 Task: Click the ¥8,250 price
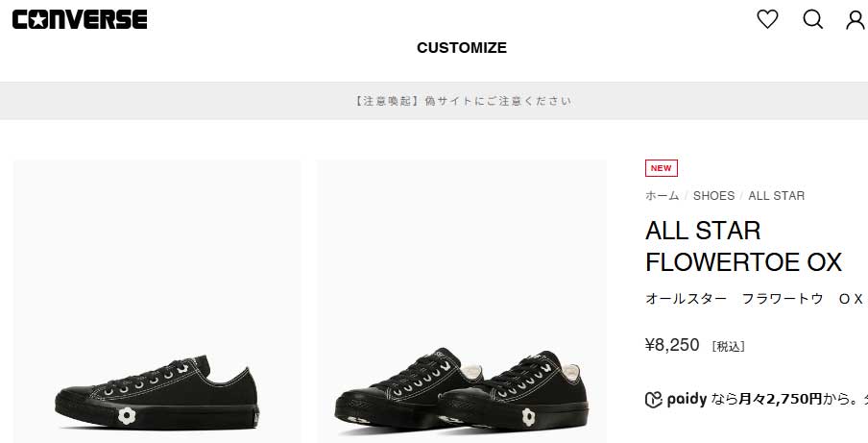672,345
